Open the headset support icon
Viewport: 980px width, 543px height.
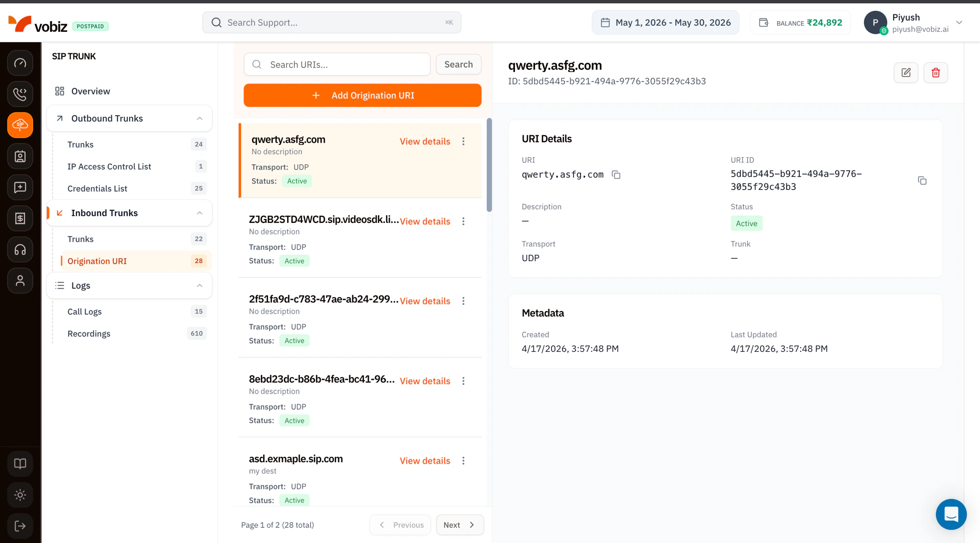(20, 250)
